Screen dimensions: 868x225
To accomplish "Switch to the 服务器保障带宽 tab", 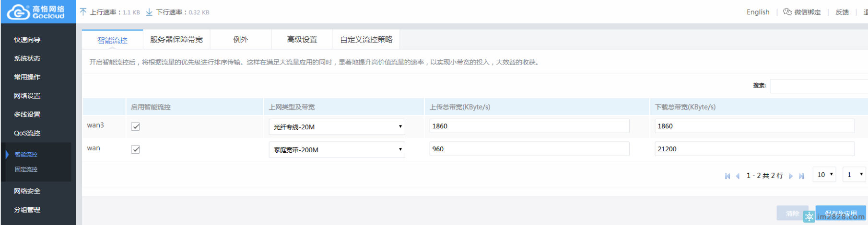I will coord(176,40).
